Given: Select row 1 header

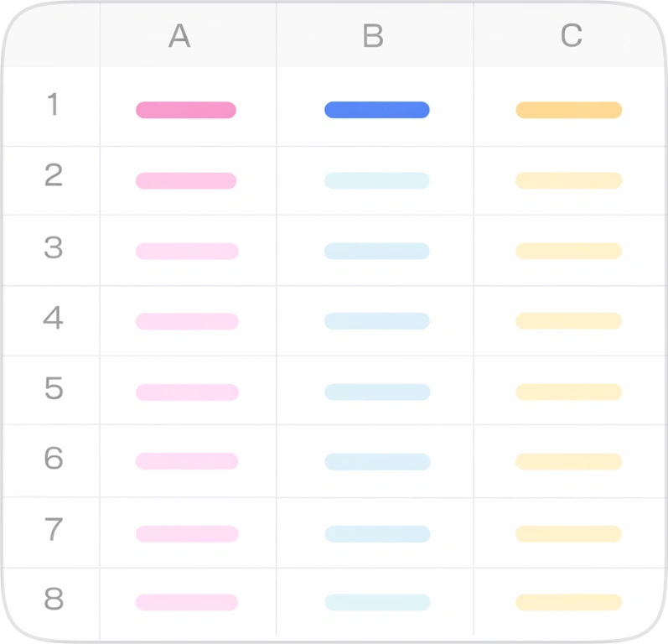Looking at the screenshot, I should (x=53, y=106).
